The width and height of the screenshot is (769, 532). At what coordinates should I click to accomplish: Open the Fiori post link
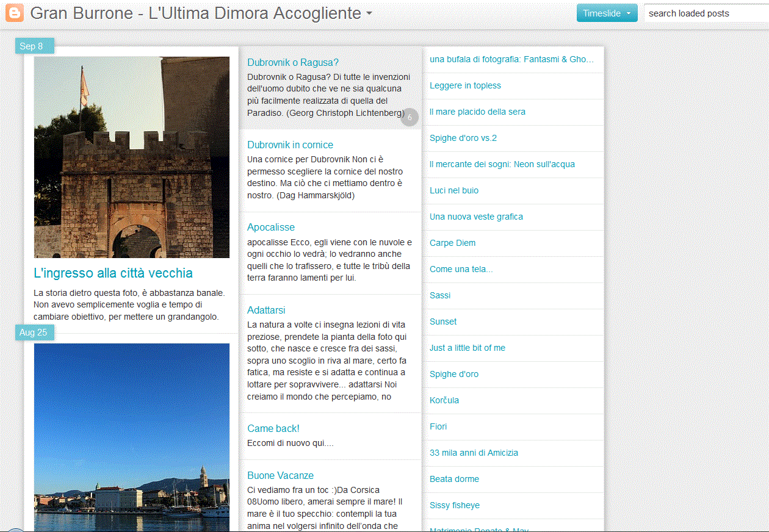pos(438,426)
